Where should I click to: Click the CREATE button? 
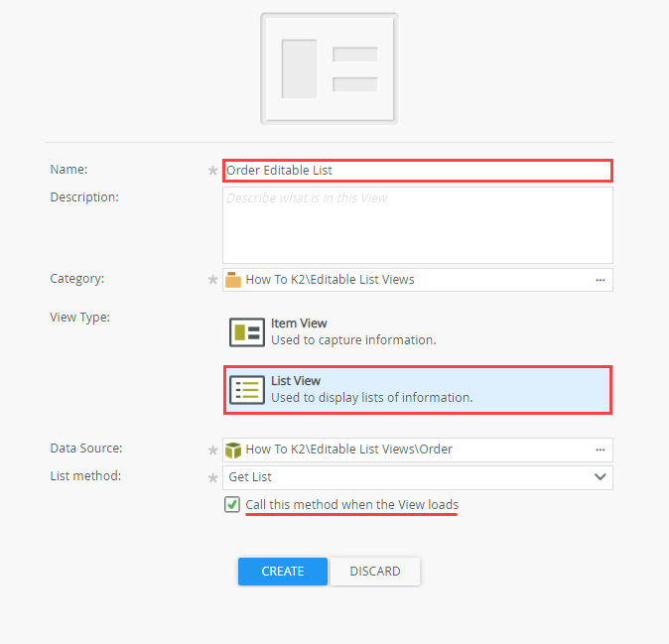[x=283, y=572]
